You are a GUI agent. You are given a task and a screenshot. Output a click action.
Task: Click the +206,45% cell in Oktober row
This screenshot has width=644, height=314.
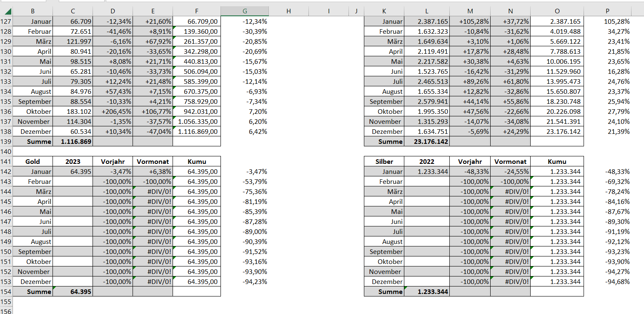[113, 112]
